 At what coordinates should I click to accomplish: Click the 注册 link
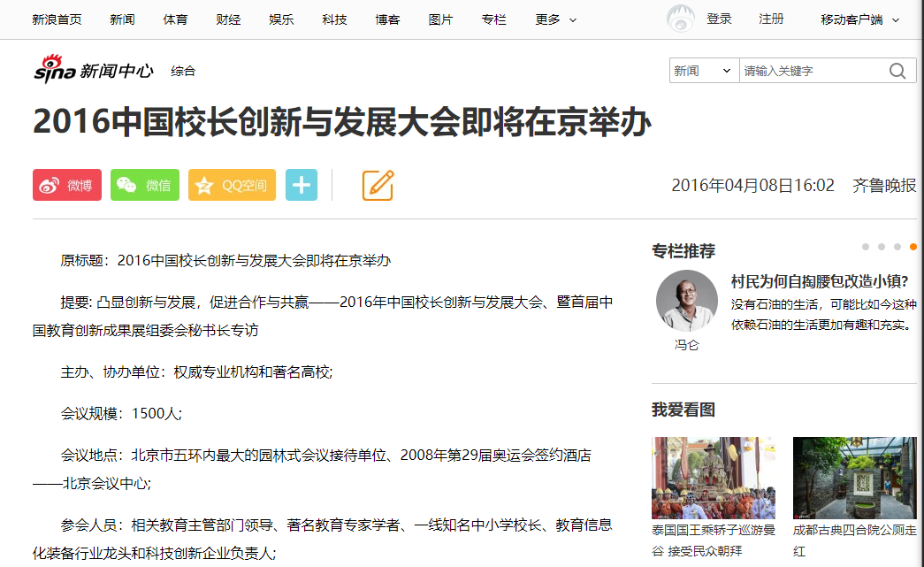coord(771,19)
